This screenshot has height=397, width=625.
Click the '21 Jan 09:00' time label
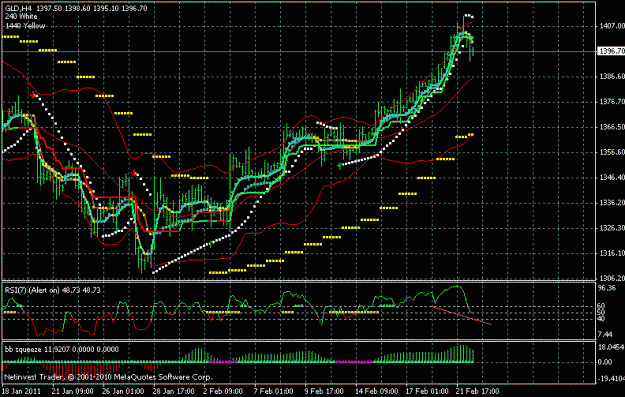click(x=73, y=391)
